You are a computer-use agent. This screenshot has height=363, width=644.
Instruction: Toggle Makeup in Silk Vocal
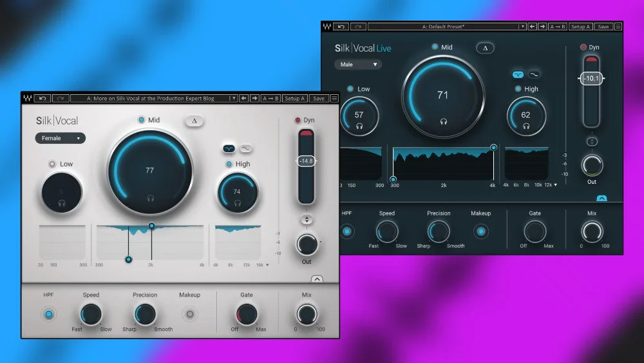(190, 314)
